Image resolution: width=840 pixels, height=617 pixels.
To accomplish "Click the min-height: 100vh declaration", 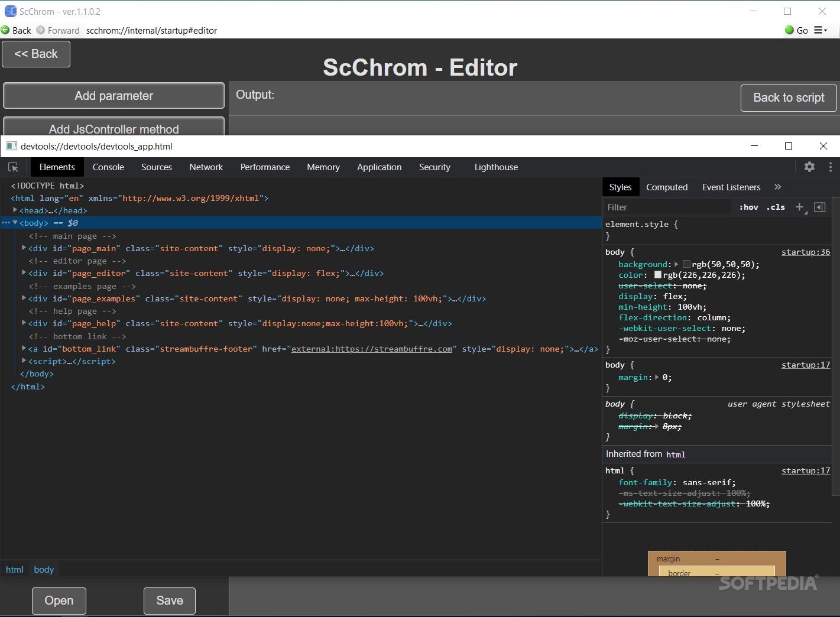I will pos(662,307).
